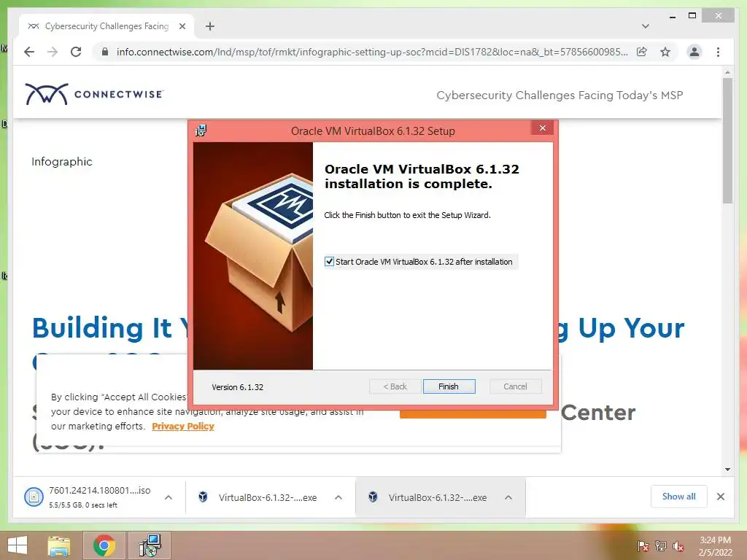
Task: Click the muted speaker tray icon
Action: (x=678, y=546)
